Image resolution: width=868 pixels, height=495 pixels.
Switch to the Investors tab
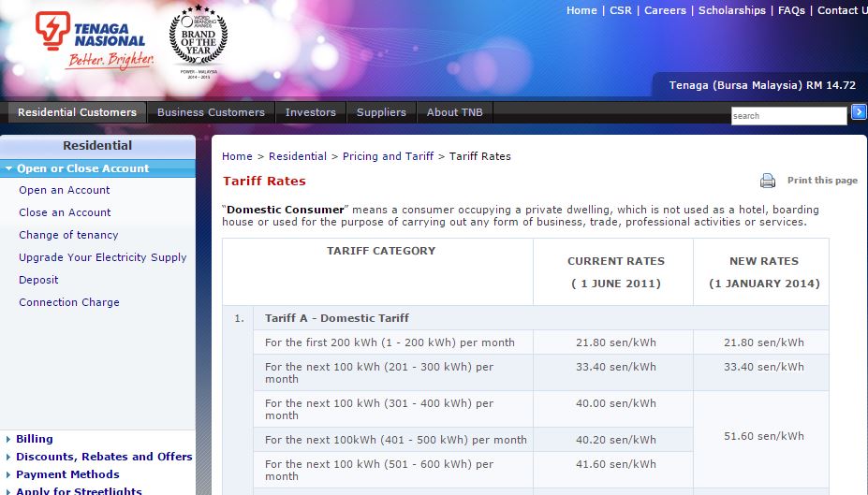click(310, 112)
